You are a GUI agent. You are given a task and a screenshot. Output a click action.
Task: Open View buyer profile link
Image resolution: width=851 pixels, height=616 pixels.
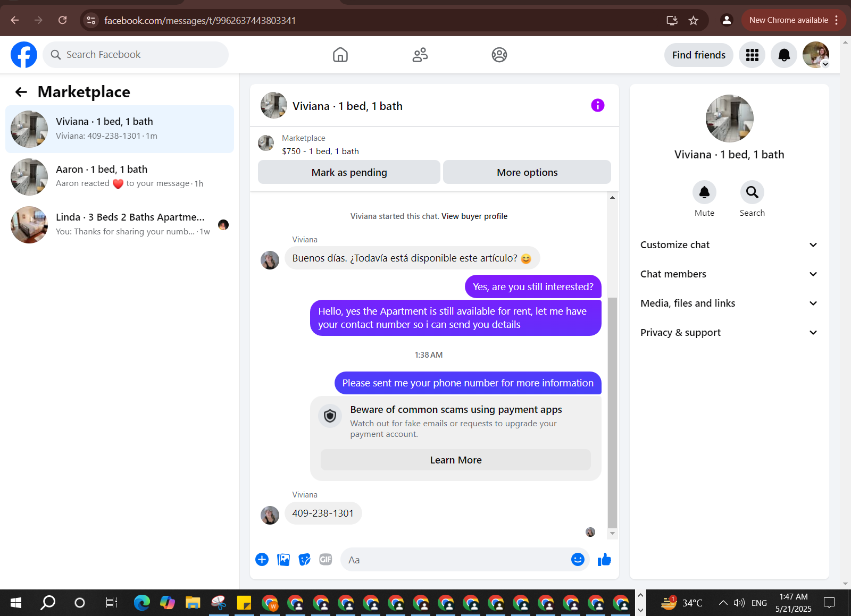point(474,216)
